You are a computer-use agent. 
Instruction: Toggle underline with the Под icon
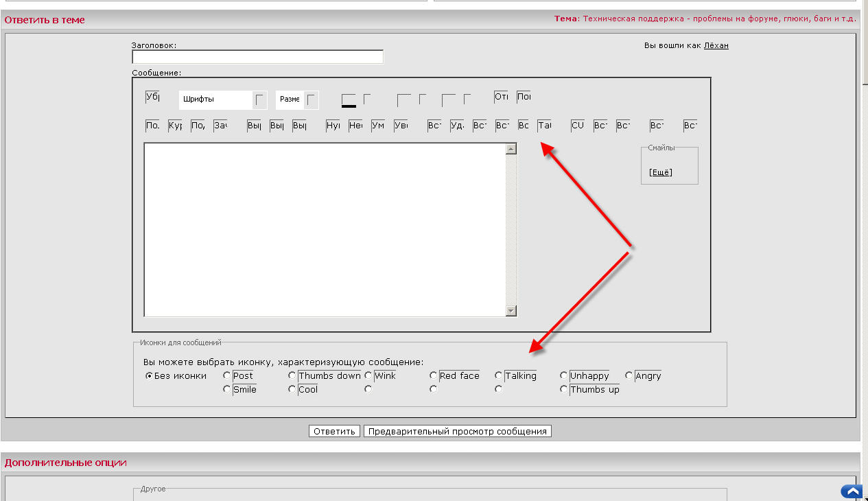(198, 126)
